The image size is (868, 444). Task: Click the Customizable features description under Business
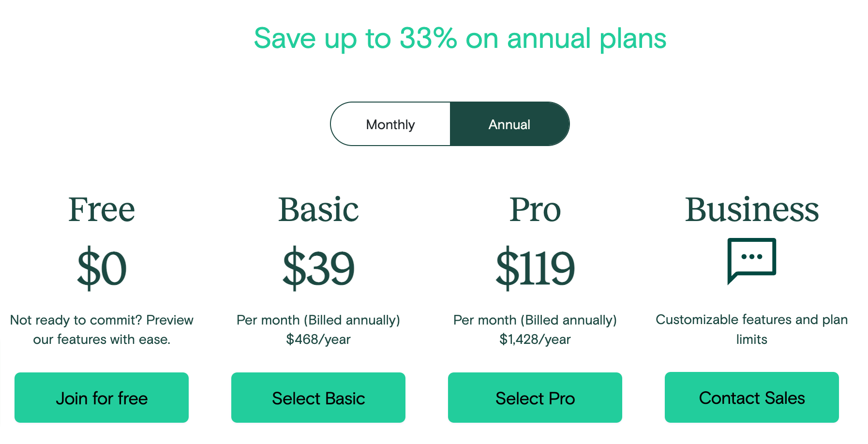[x=751, y=329]
